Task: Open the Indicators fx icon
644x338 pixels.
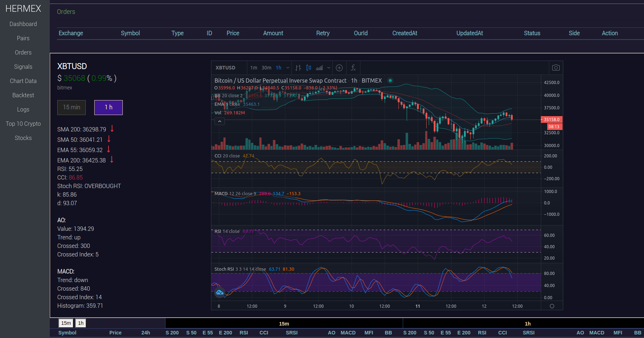Action: (x=353, y=68)
